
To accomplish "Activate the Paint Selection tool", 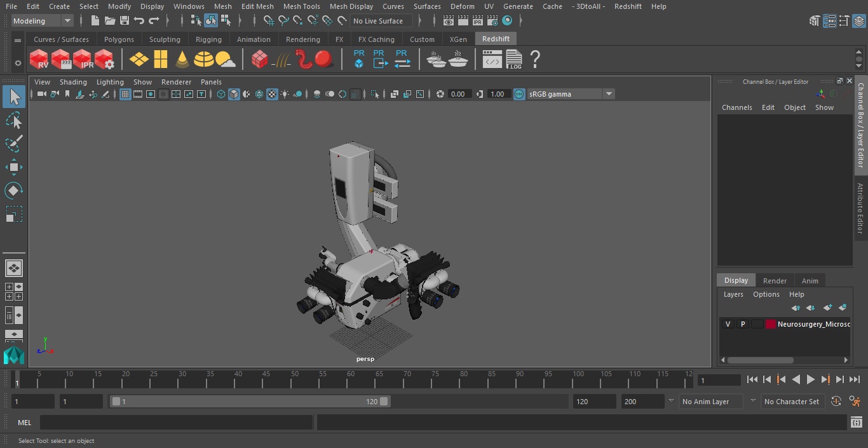I will [13, 144].
